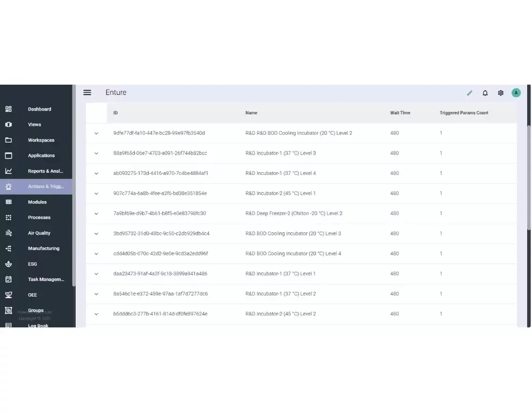Click the Dashboard grid icon in sidebar
532x412 pixels.
9,109
